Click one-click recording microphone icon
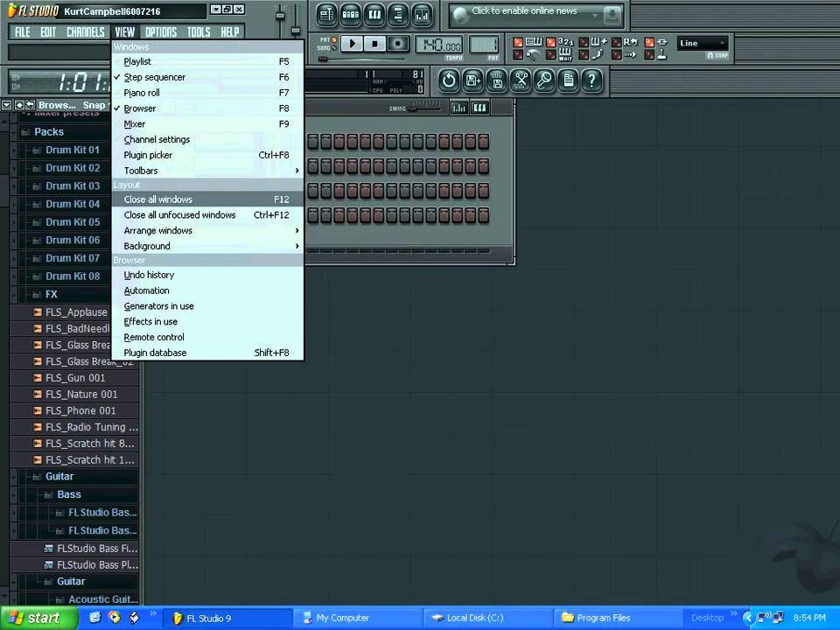The height and width of the screenshot is (630, 840). [x=544, y=80]
